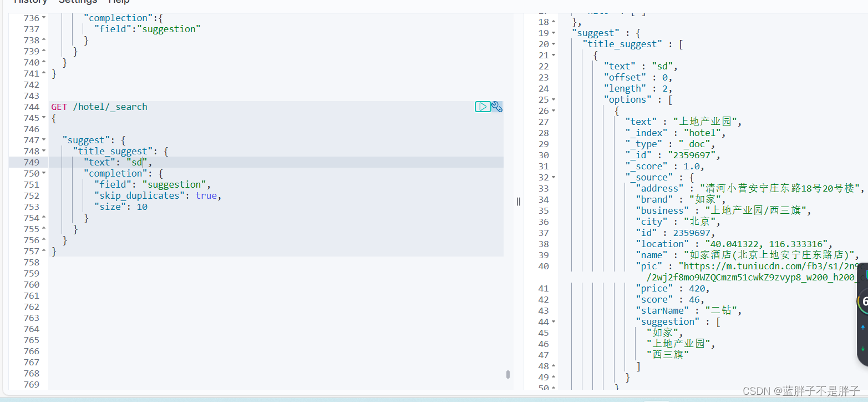Click the output value "上地产业园" on line 27
Viewport: 868px width, 402px height.
707,122
